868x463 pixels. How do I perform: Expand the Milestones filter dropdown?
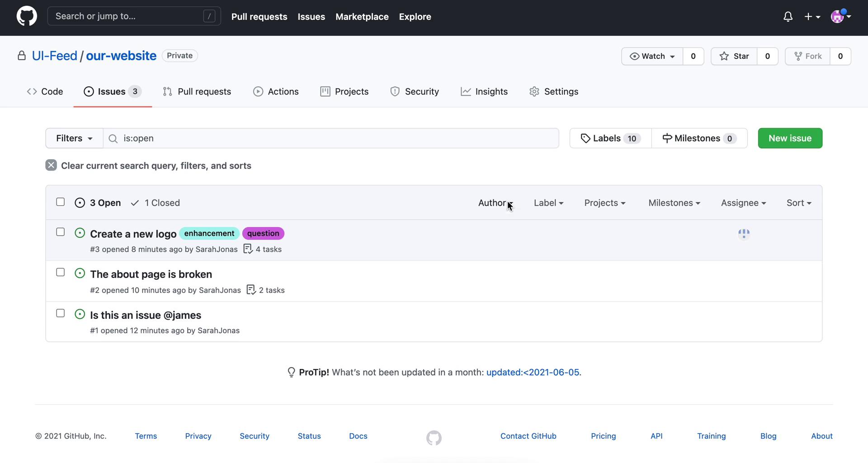674,203
